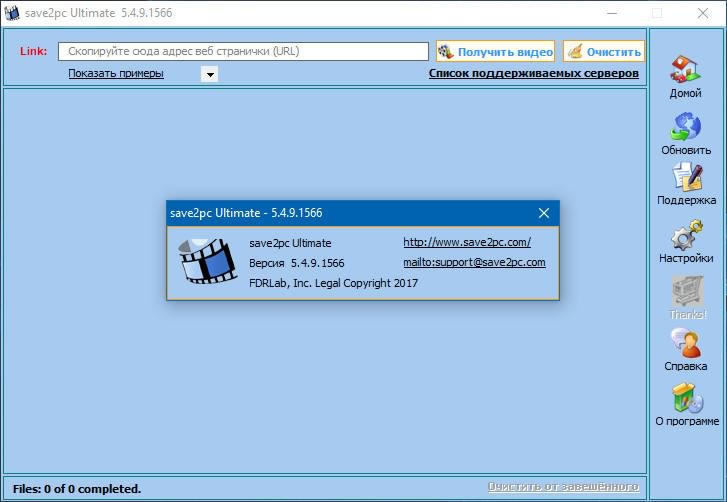The image size is (727, 502).
Task: Click the Files: 0 of 0 completed status
Action: (x=77, y=489)
